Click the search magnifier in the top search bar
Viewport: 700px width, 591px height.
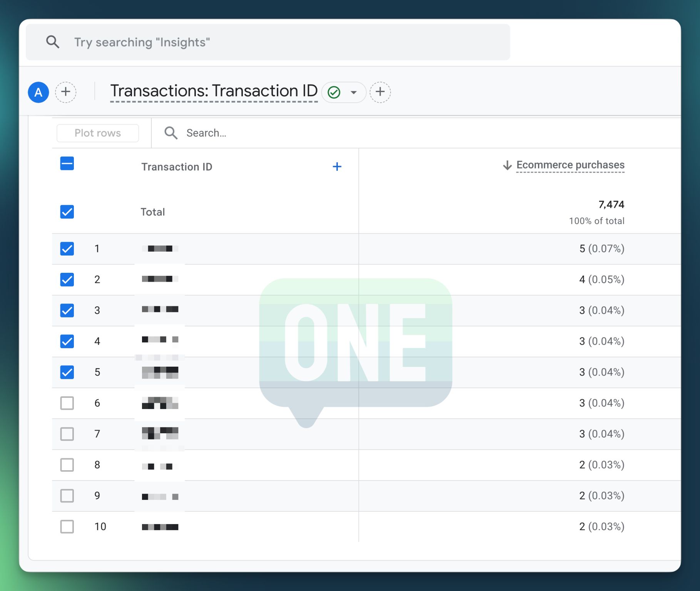pyautogui.click(x=53, y=42)
